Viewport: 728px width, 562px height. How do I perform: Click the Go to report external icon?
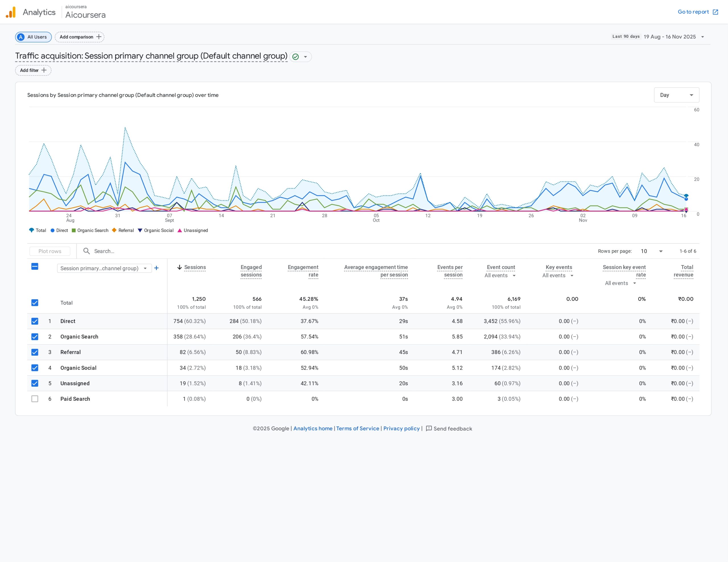coord(715,12)
